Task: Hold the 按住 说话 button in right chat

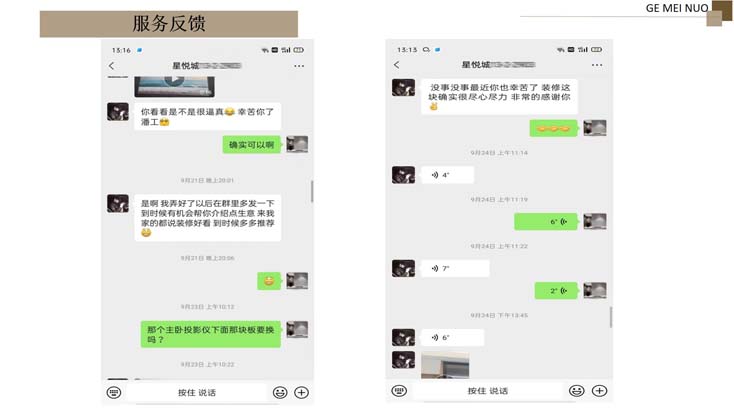Action: (488, 391)
